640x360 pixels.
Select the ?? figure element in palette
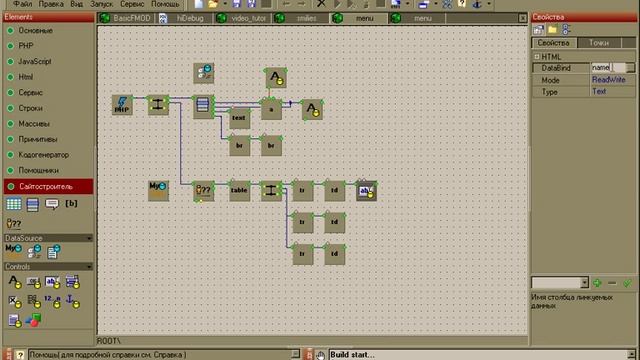[14, 223]
